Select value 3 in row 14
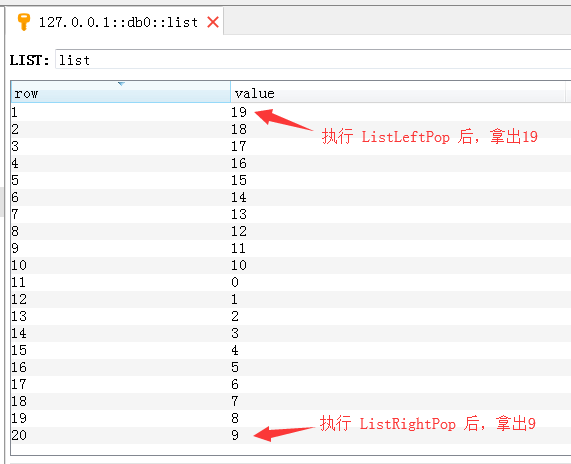571x464 pixels. 235,333
